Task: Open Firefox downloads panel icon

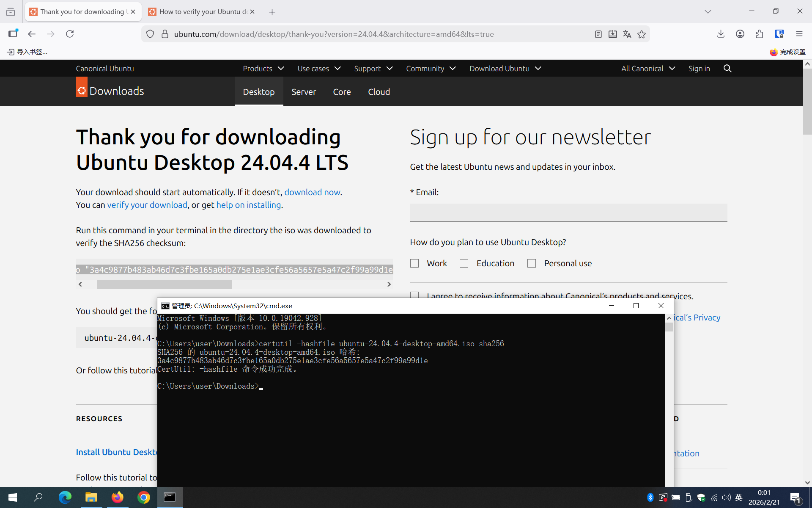Action: pyautogui.click(x=721, y=34)
